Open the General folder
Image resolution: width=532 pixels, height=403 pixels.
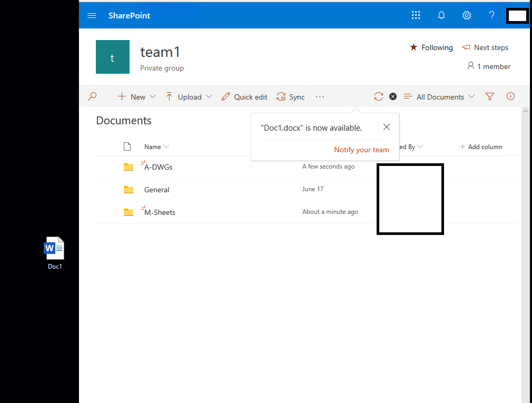click(x=156, y=190)
